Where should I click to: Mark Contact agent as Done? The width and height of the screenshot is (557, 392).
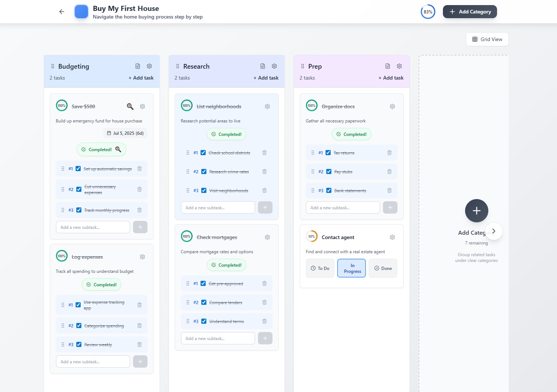click(x=383, y=268)
